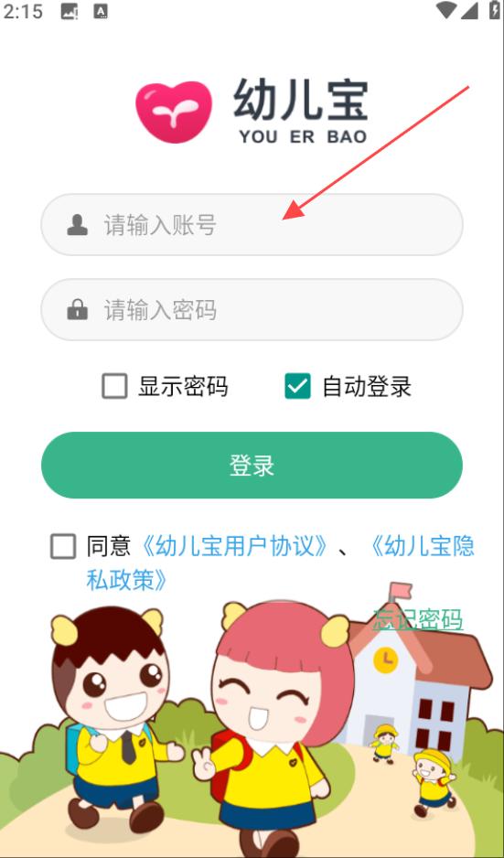Tap the cellular signal icon in status bar
The image size is (504, 858).
(469, 10)
